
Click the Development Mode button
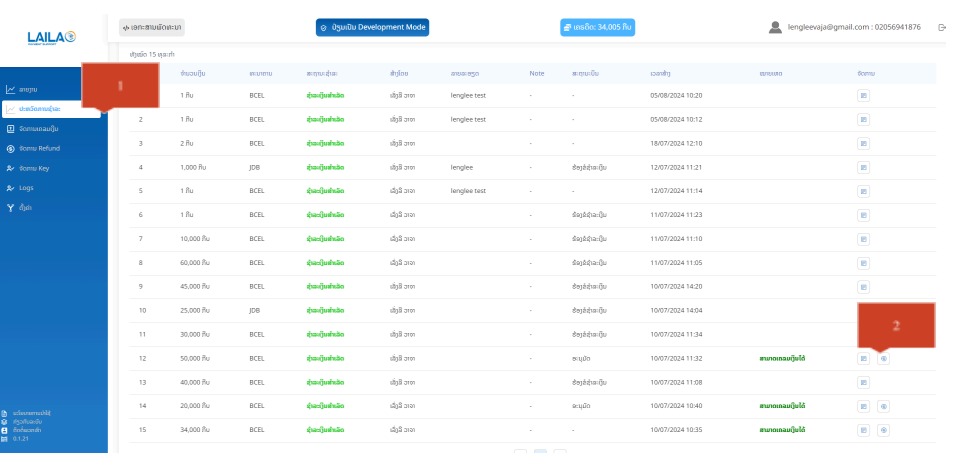[x=372, y=27]
